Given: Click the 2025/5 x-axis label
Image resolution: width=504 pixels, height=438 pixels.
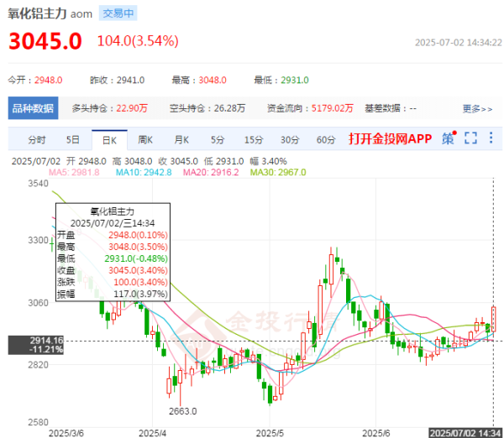Looking at the screenshot, I should tap(270, 433).
